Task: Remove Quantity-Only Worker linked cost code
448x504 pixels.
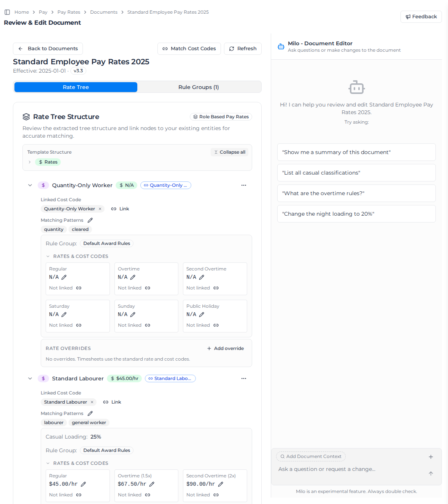Action: [100, 209]
